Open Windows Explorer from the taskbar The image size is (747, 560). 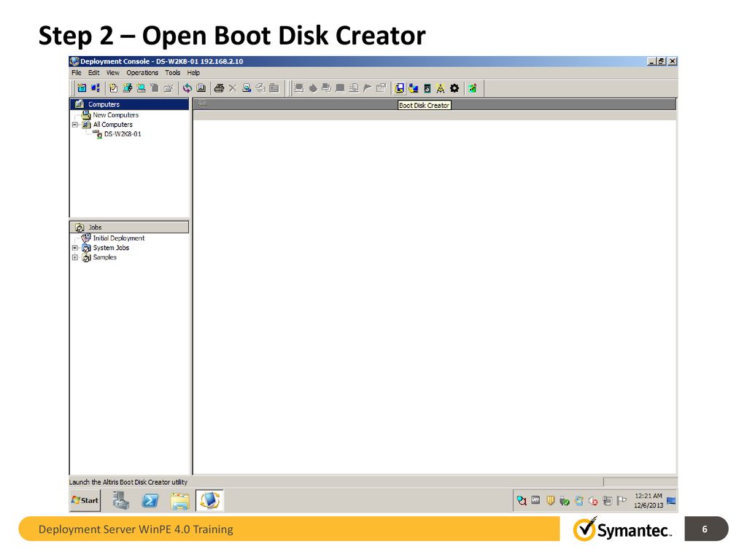click(x=179, y=501)
